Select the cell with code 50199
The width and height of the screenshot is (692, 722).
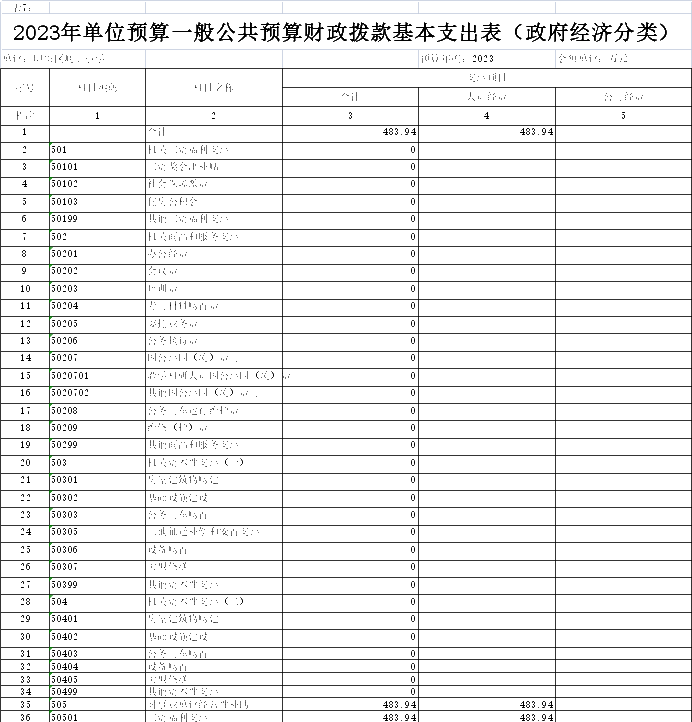coord(97,219)
